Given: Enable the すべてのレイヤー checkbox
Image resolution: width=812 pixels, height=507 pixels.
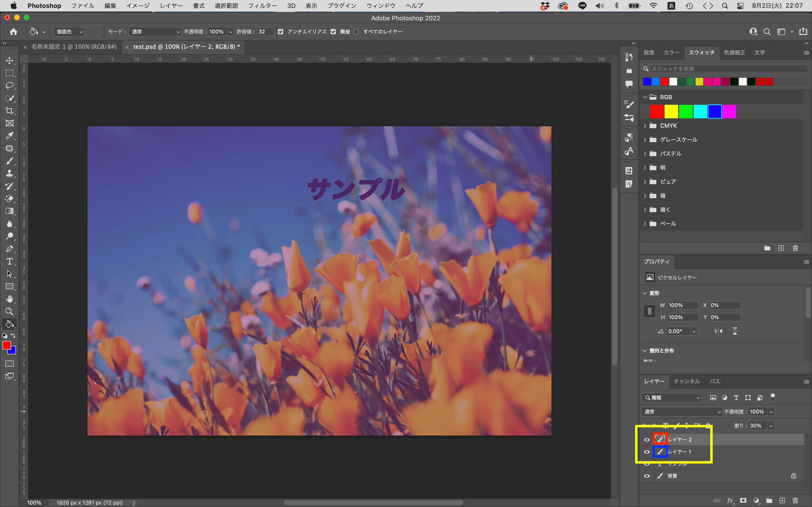Looking at the screenshot, I should (356, 32).
